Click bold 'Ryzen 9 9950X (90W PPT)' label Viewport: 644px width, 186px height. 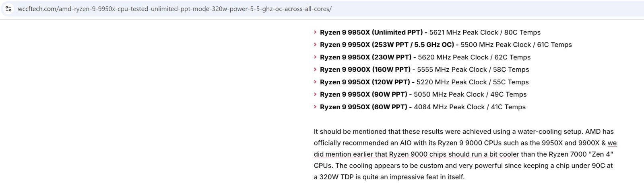(363, 94)
